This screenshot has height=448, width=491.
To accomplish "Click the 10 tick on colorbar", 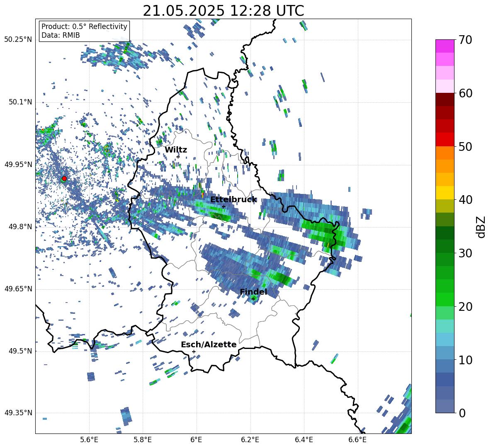I will [x=465, y=360].
